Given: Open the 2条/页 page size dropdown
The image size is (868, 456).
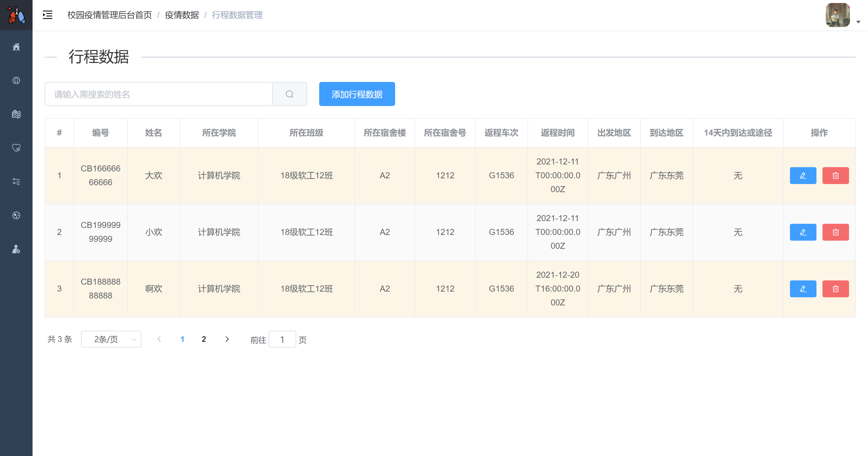Looking at the screenshot, I should pyautogui.click(x=111, y=339).
